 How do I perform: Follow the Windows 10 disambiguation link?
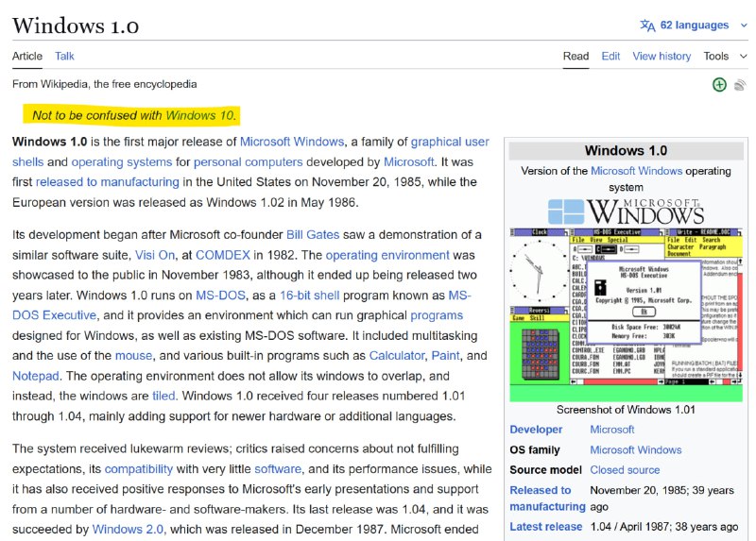click(x=200, y=115)
